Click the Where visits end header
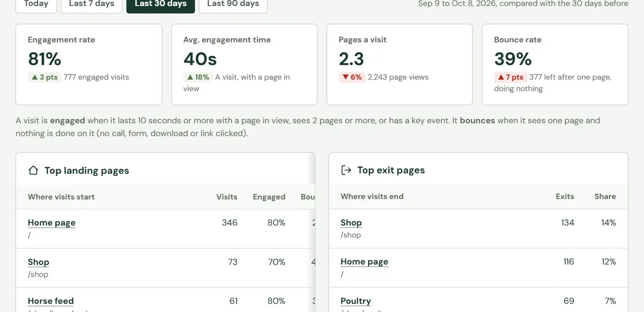This screenshot has height=312, width=644. (x=372, y=196)
